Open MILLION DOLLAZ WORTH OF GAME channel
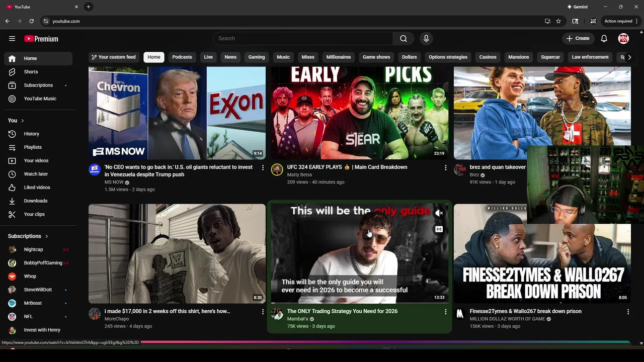The image size is (644, 362). point(507,319)
